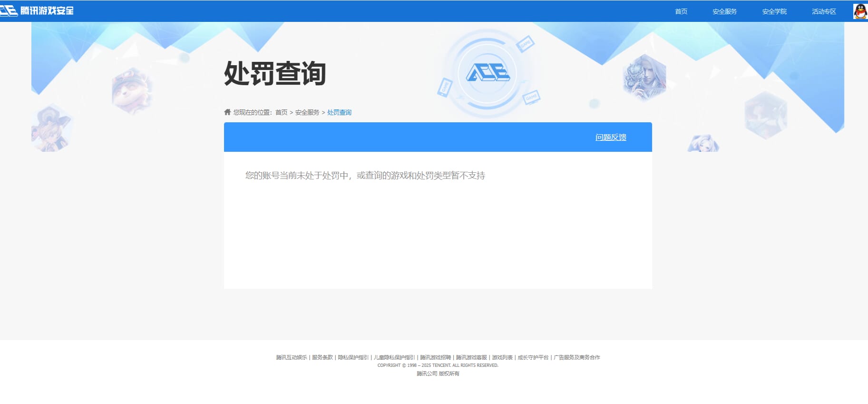Screen dimensions: 868x404
Task: Open 成长守护平台 footer link
Action: pos(533,357)
